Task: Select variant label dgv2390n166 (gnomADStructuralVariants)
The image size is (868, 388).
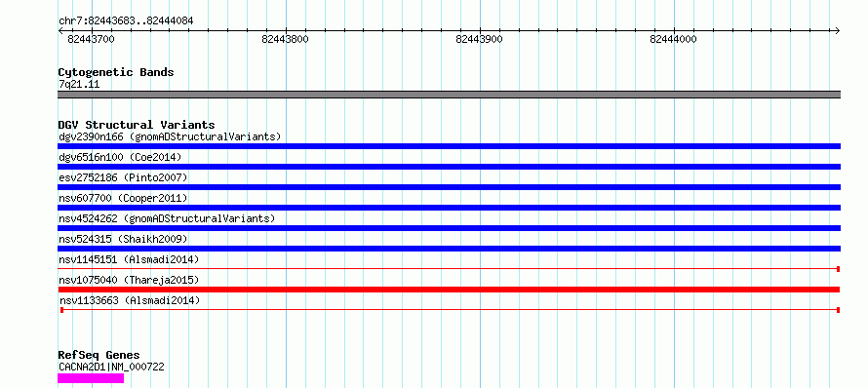Action: point(170,136)
